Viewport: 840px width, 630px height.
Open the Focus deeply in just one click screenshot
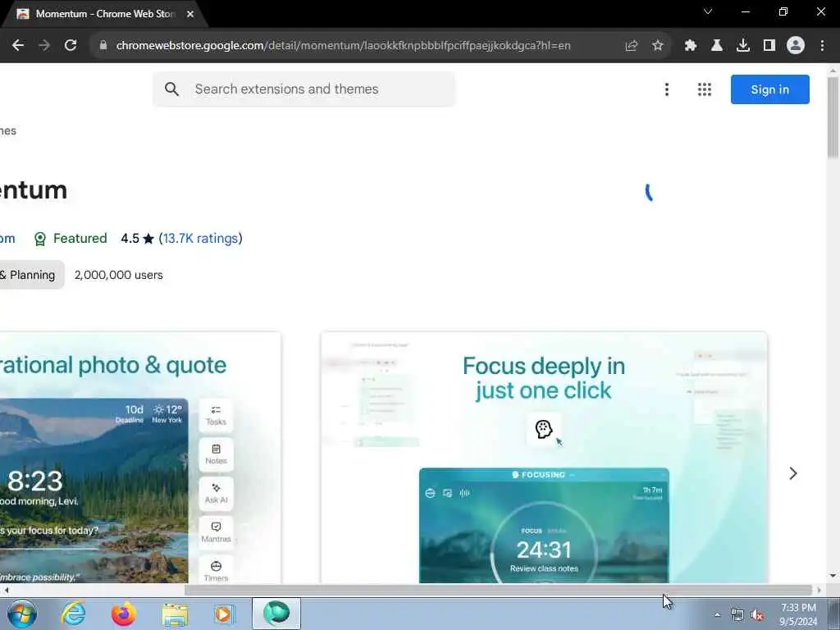tap(544, 458)
